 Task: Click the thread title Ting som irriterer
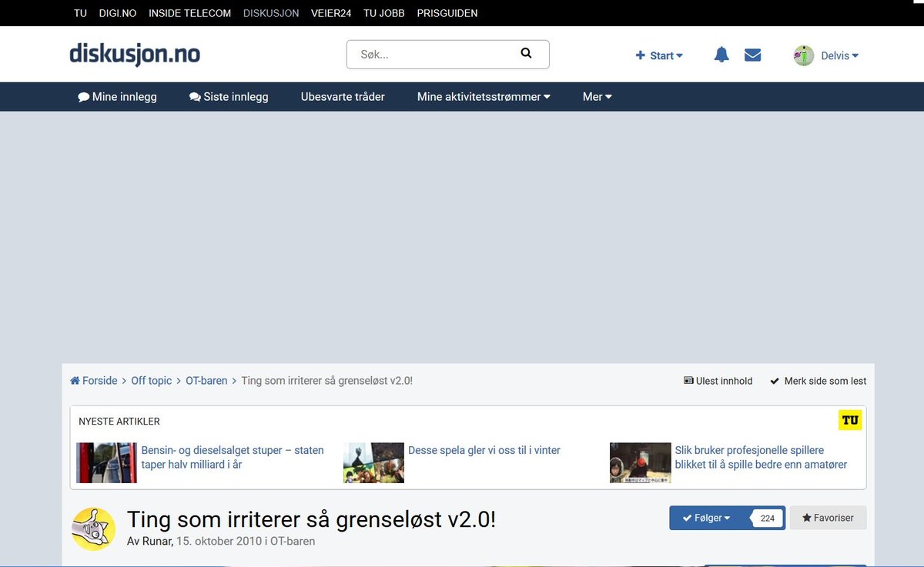(311, 519)
